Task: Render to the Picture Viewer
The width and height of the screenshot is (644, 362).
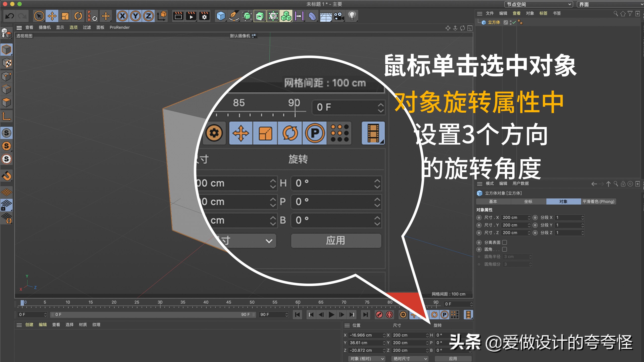Action: pos(191,16)
